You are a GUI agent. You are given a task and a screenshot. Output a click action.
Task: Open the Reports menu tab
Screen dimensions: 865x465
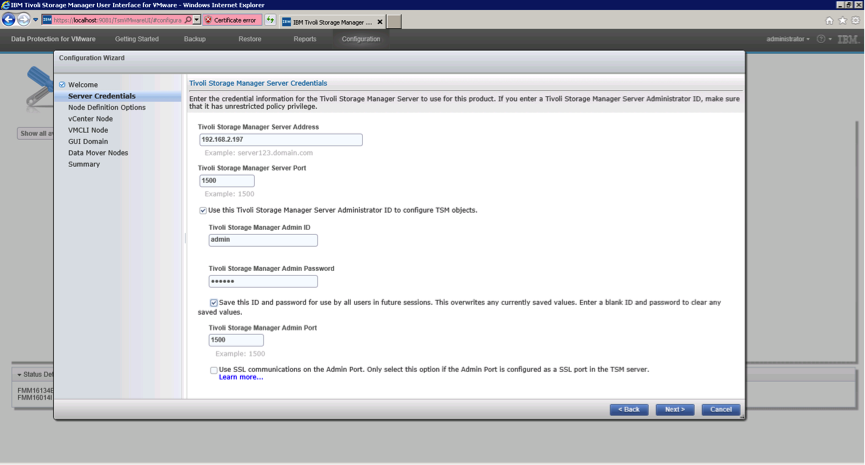point(305,39)
